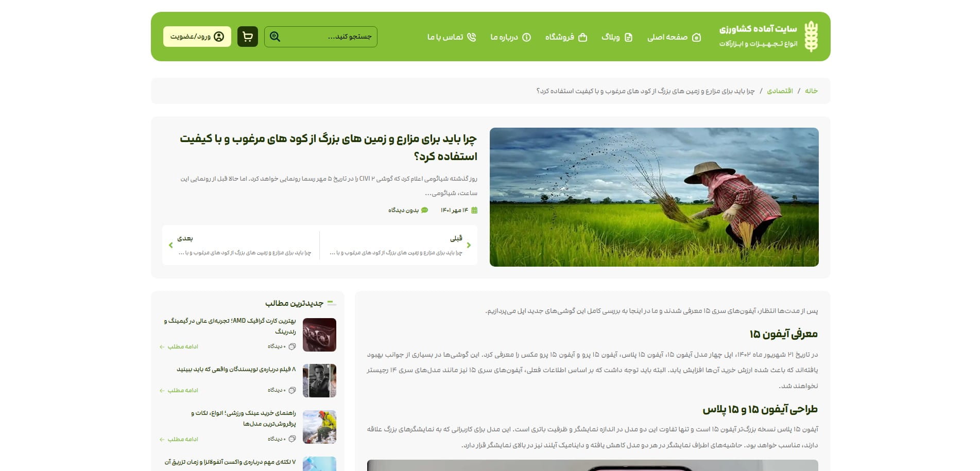
Task: Click the ۱۴ مهر ۱۴۰۱ date text
Action: (454, 210)
